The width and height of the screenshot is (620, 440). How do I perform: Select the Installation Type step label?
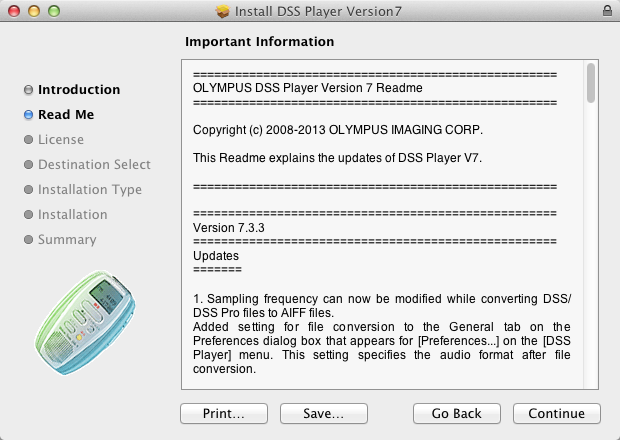[x=90, y=190]
